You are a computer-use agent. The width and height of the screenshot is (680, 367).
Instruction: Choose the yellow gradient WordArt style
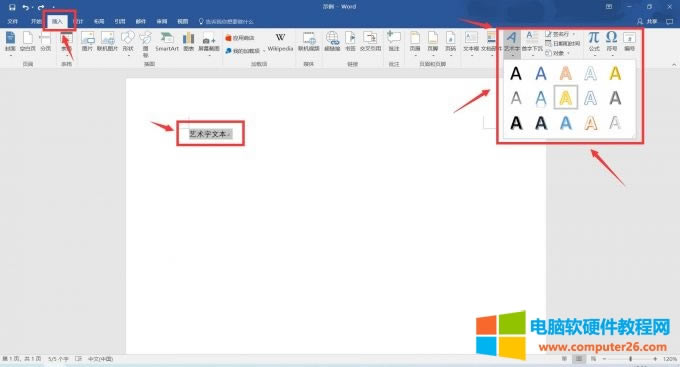[x=615, y=73]
